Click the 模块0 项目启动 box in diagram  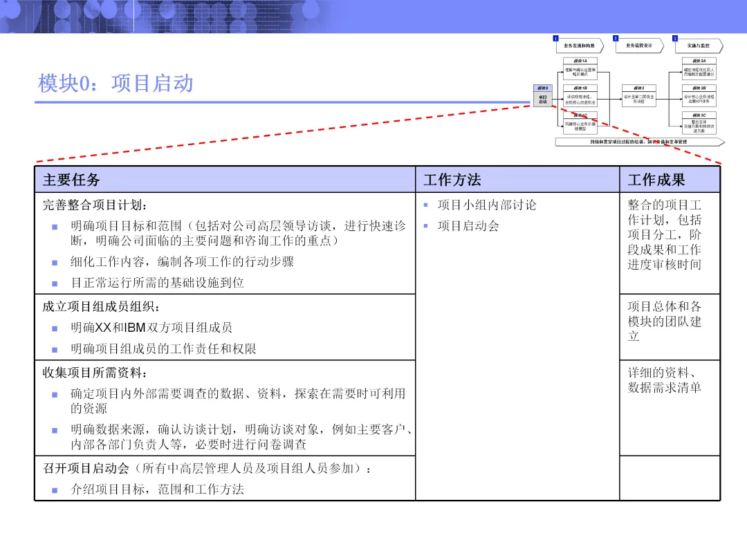point(543,95)
